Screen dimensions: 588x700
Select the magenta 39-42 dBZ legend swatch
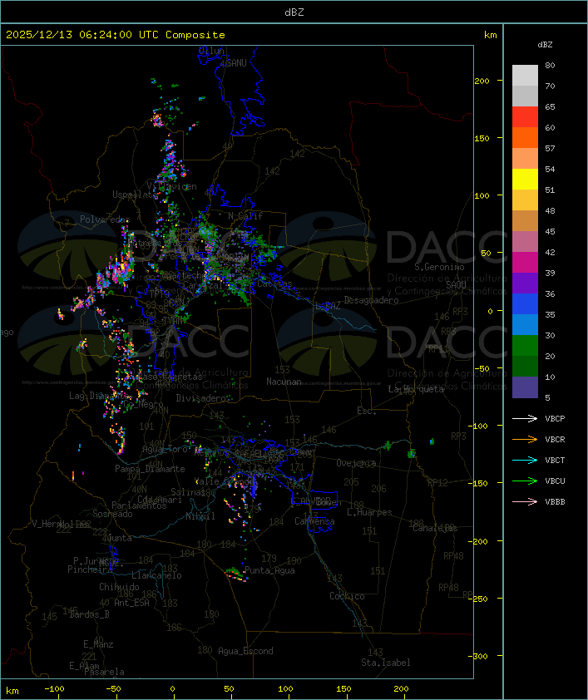525,263
